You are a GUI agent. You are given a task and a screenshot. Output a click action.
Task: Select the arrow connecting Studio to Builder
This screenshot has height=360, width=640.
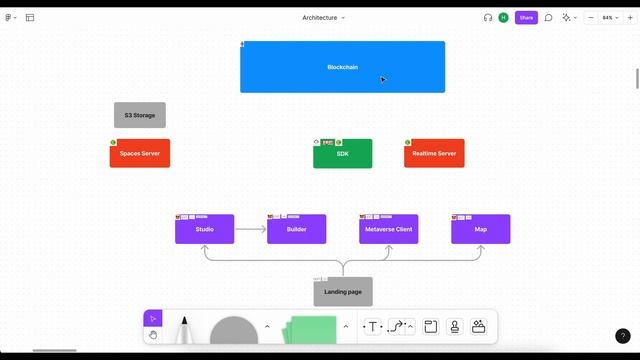coord(251,229)
